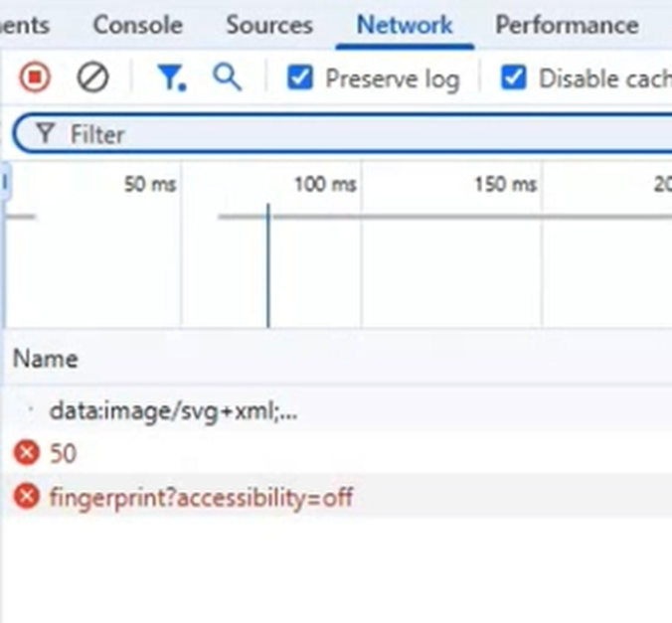Open network search with magnifier icon
The image size is (672, 623).
coord(228,78)
